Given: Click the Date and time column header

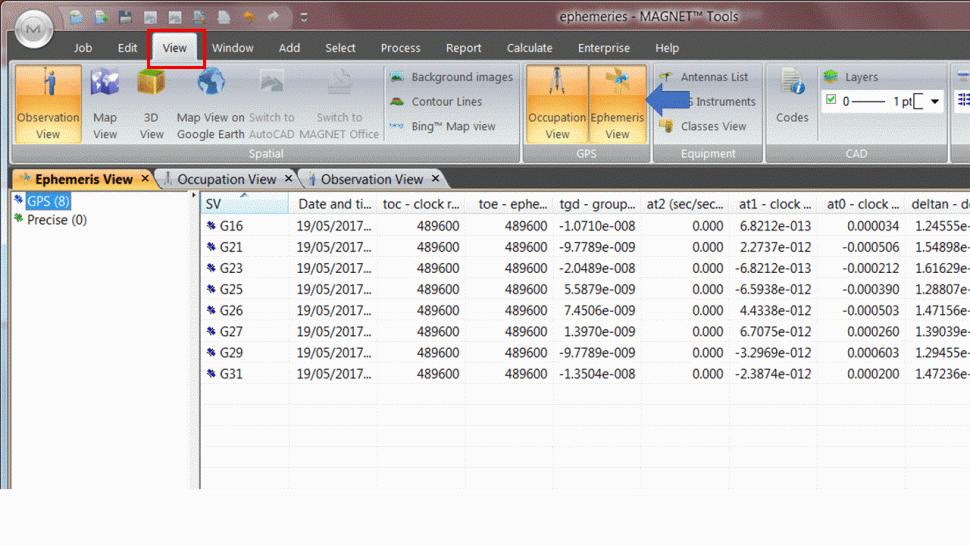Looking at the screenshot, I should [333, 204].
